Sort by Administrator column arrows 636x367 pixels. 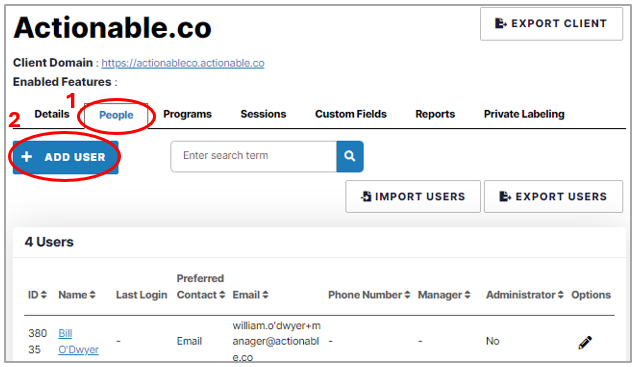tap(561, 295)
